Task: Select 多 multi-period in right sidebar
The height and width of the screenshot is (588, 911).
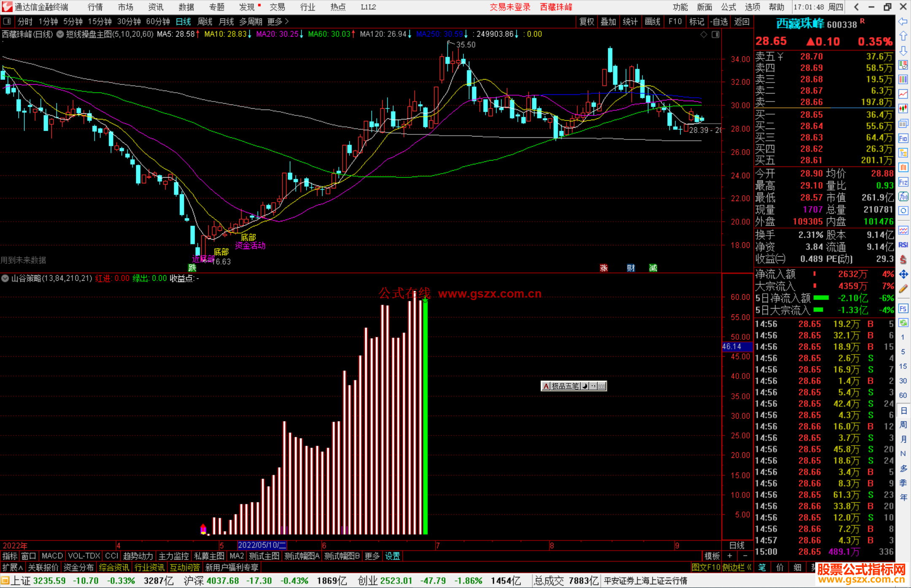Action: 903,468
